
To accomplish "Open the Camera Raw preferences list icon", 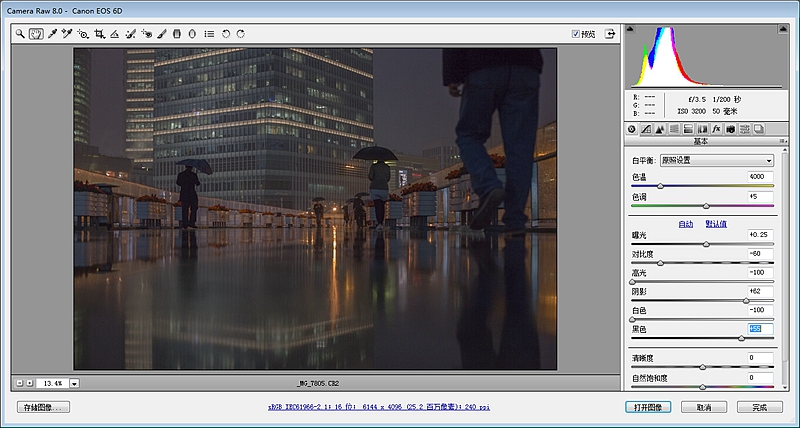I will click(209, 34).
